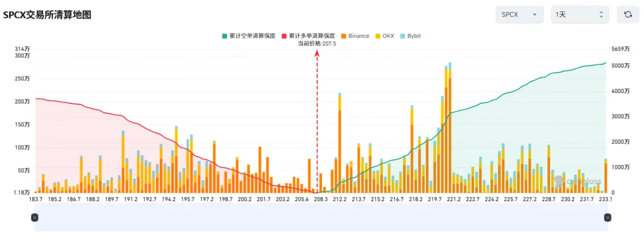Click the 227.2 x-axis price label

530,199
